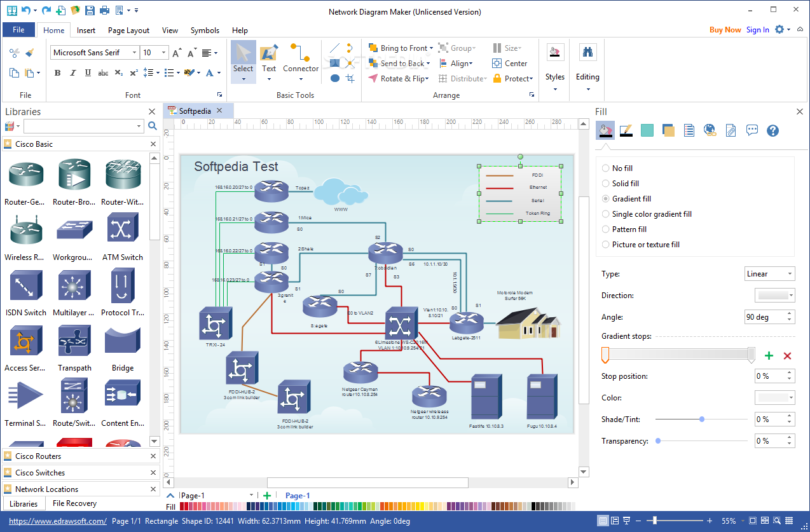
Task: Apply Underline formatting
Action: [88, 73]
